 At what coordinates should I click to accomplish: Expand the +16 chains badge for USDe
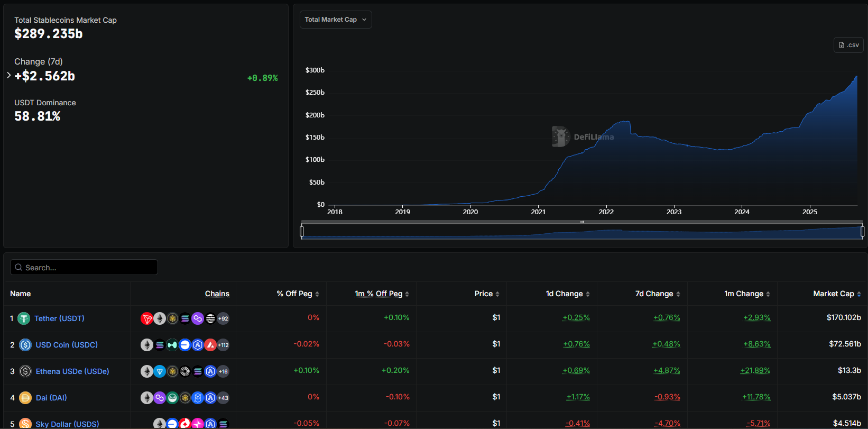[223, 371]
